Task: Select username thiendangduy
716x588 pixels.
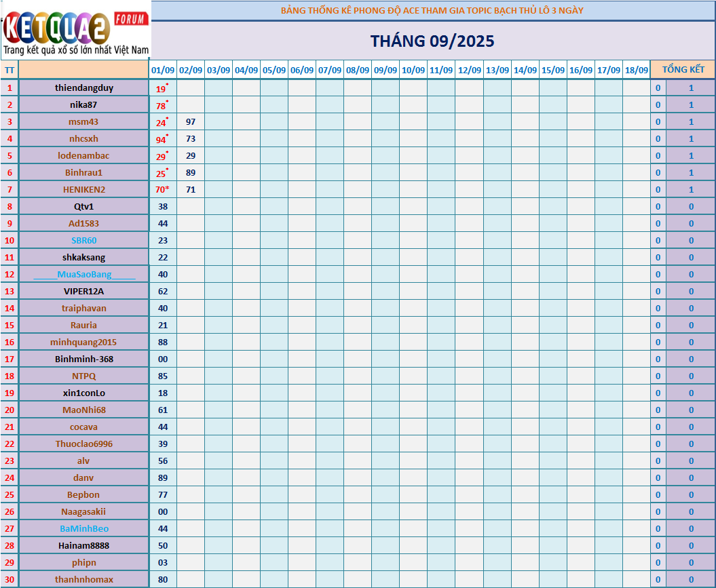Action: pos(84,87)
